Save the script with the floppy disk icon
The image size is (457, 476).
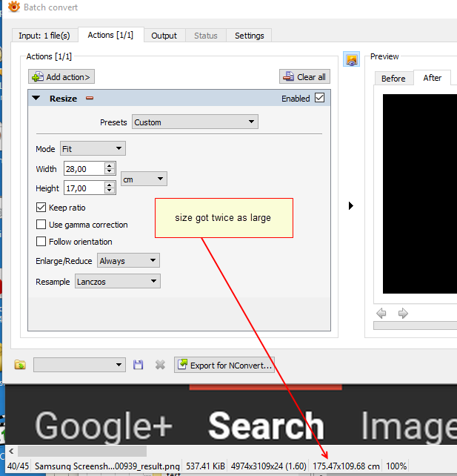(x=138, y=365)
